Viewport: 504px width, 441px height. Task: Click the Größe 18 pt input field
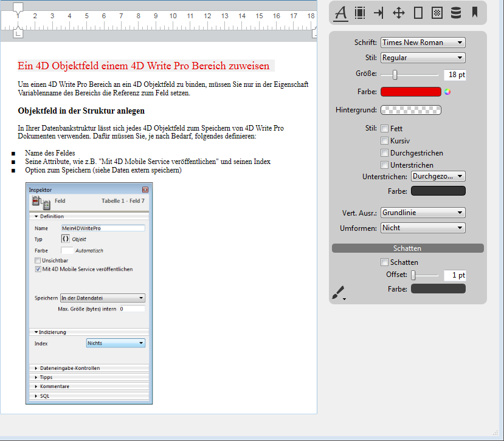[x=455, y=75]
